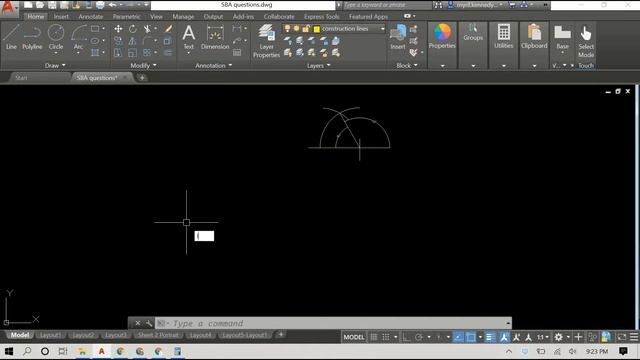Activate the Move tool
The image size is (640, 360).
click(118, 29)
